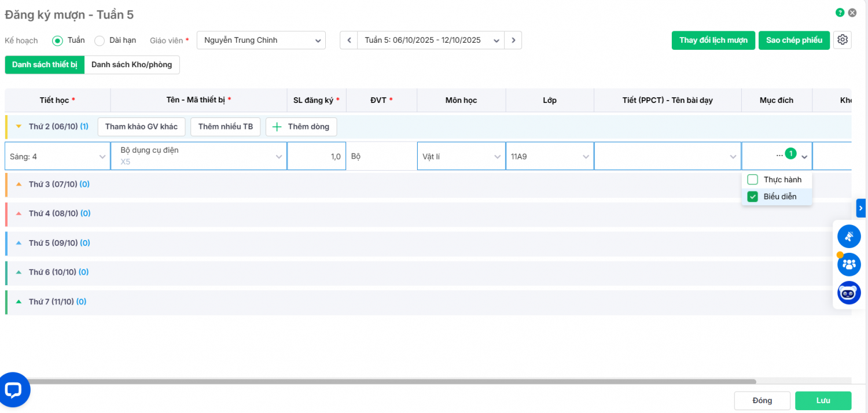The image size is (868, 413).
Task: Uncheck the Biểu diễn checkbox
Action: (752, 197)
